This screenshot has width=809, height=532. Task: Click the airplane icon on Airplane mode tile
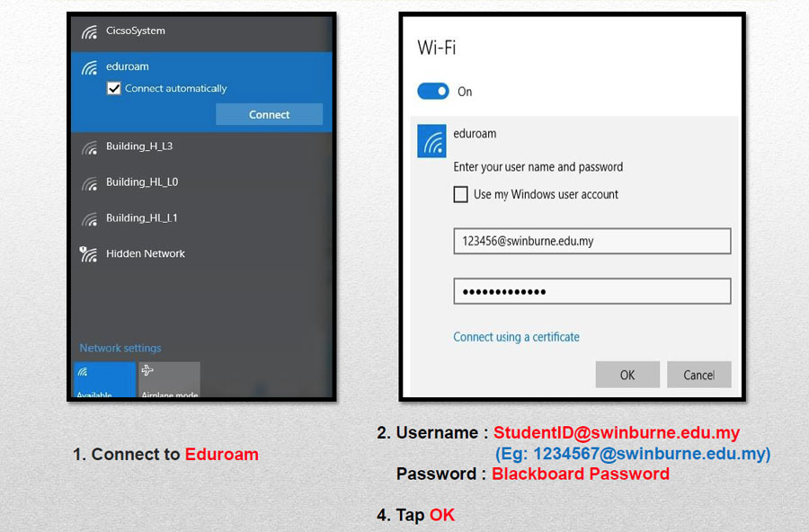(147, 370)
